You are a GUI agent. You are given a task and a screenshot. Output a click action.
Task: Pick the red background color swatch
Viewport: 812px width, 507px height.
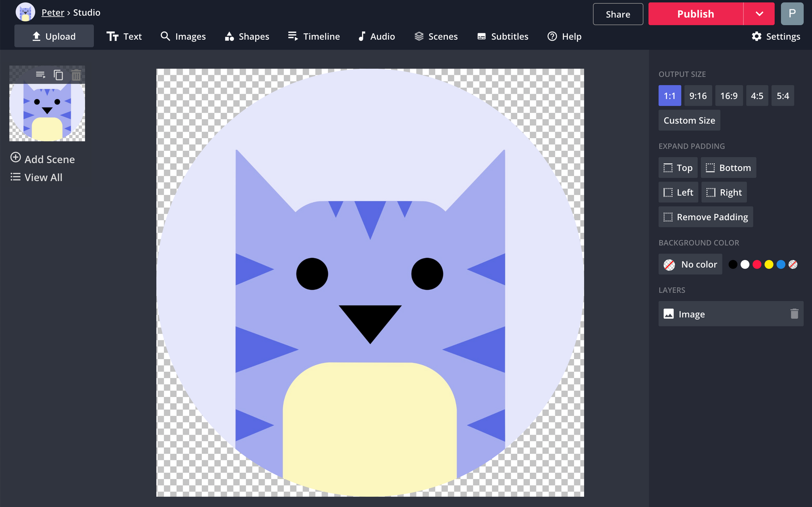point(757,264)
